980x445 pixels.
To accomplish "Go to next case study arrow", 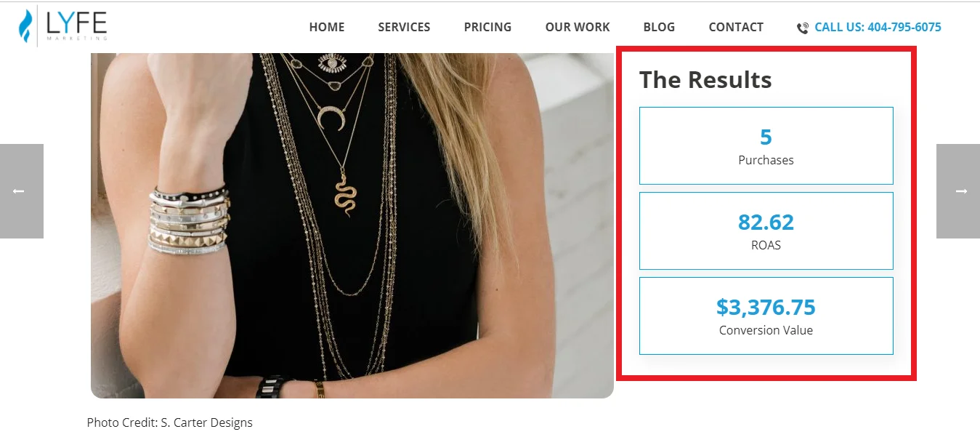I will pyautogui.click(x=959, y=191).
